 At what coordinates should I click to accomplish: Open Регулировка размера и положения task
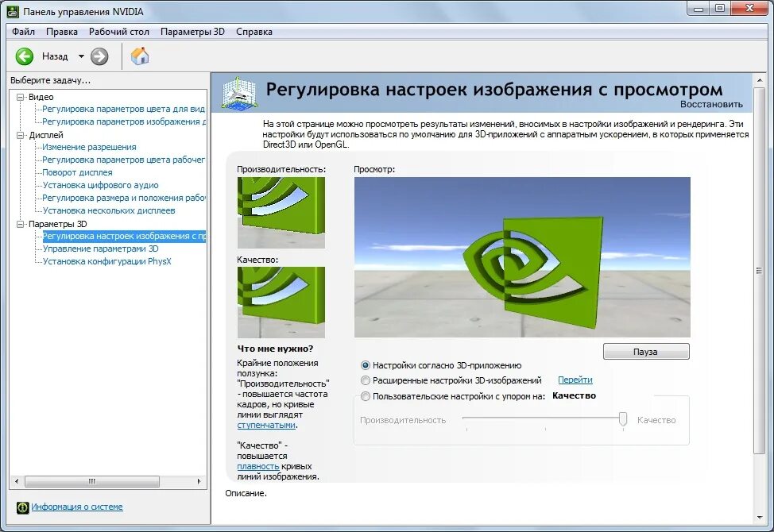click(124, 199)
